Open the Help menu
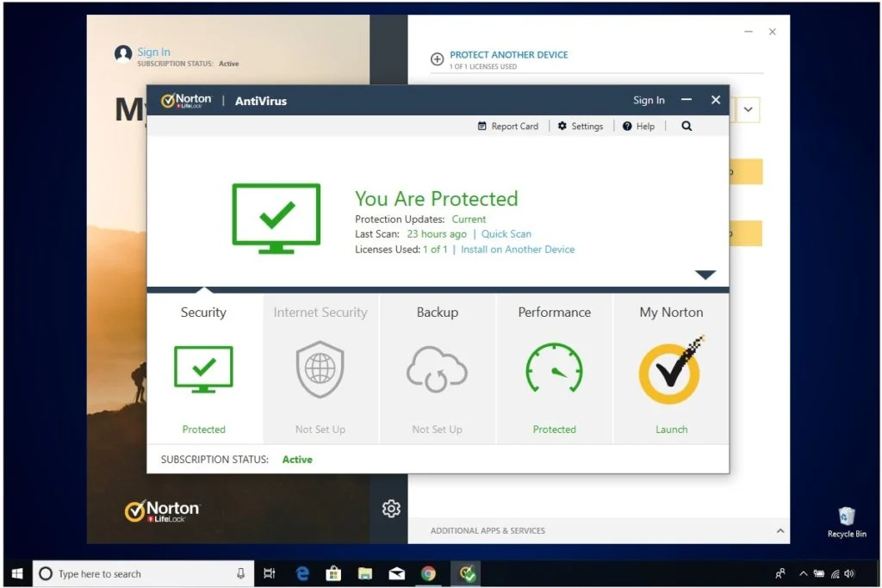The width and height of the screenshot is (882, 588). [638, 126]
